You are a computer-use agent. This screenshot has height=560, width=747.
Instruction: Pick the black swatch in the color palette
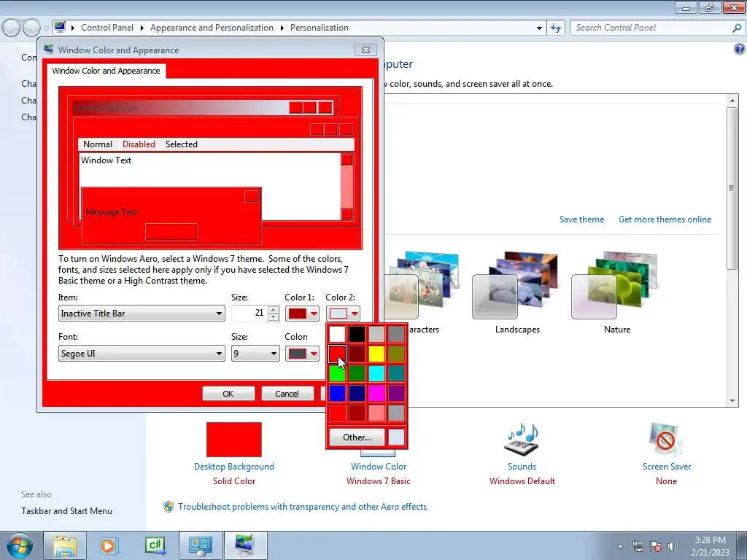357,334
